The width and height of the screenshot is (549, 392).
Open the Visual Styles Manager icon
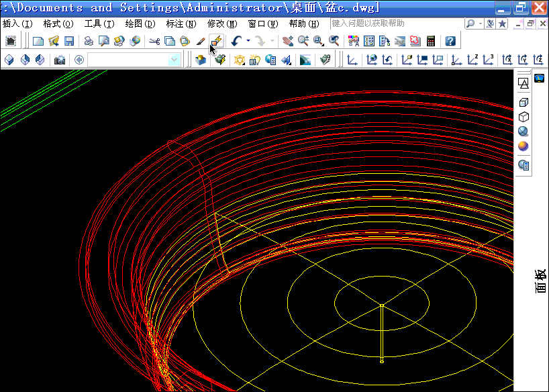pos(523,164)
